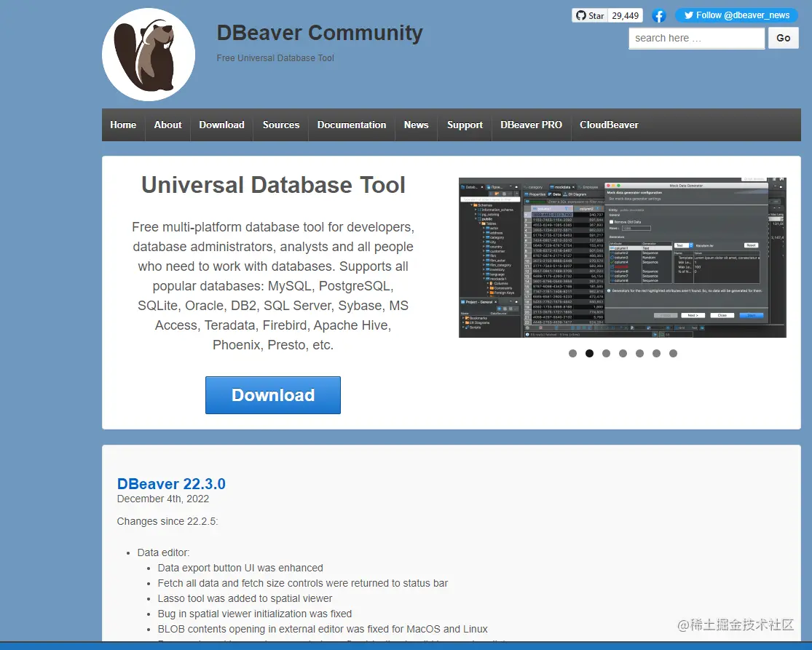Open the GitHub star count 29,449

point(625,15)
